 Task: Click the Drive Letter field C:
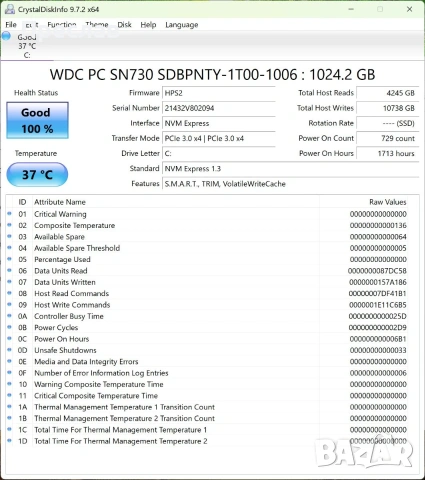(219, 153)
